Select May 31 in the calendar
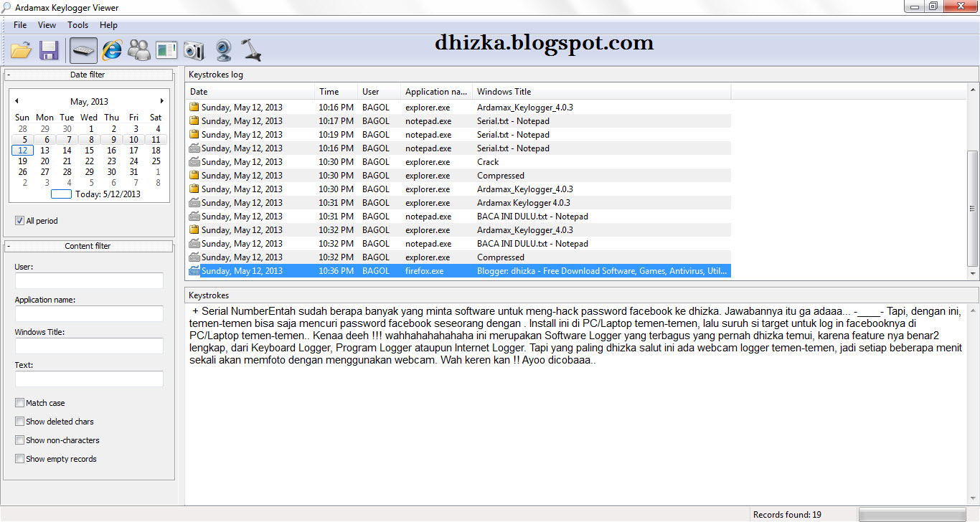The image size is (980, 522). point(133,172)
